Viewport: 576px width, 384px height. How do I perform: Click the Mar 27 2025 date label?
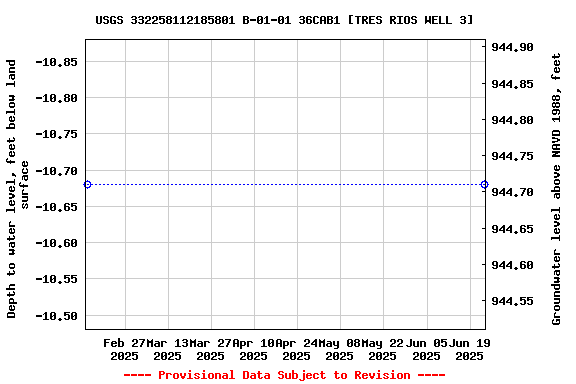point(210,349)
